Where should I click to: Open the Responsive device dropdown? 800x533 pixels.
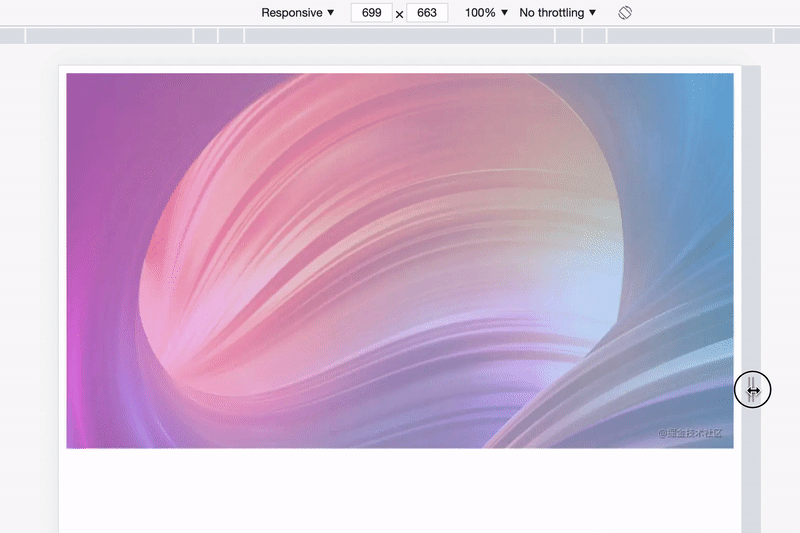click(x=297, y=13)
